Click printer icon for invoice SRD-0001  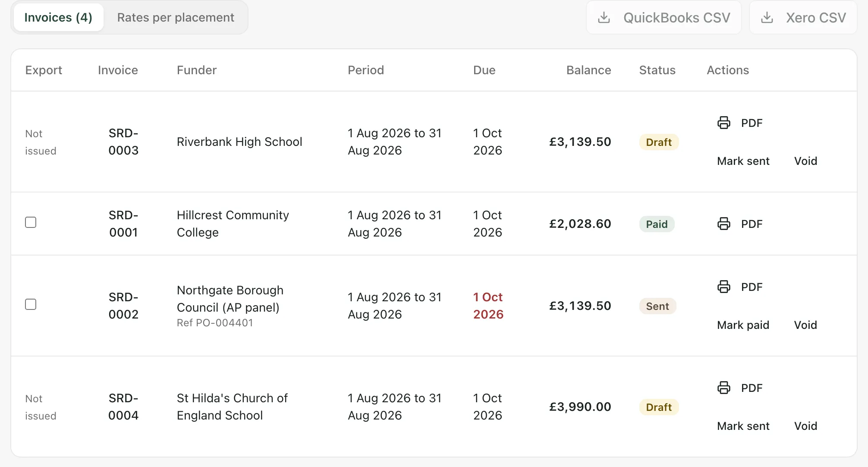click(724, 224)
